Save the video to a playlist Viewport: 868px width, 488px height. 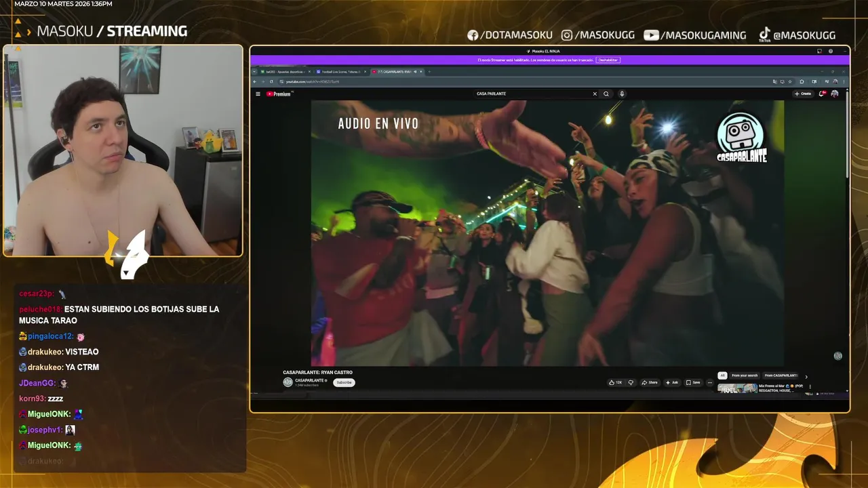click(693, 382)
